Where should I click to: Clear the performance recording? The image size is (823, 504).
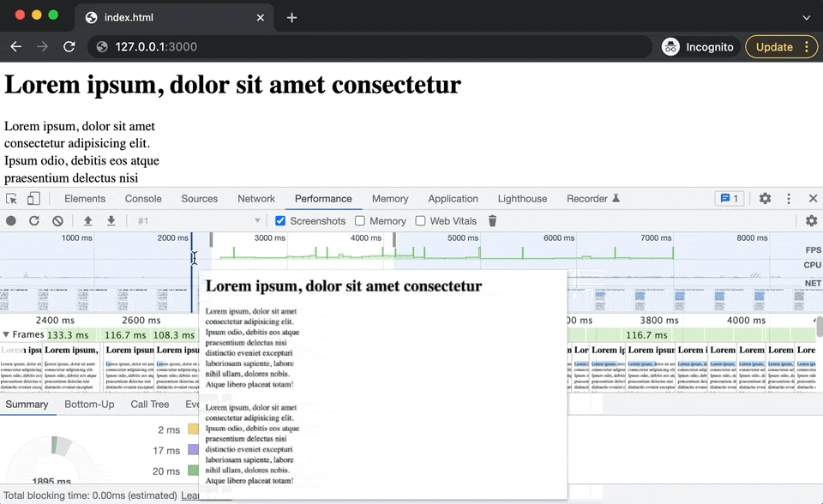point(57,221)
